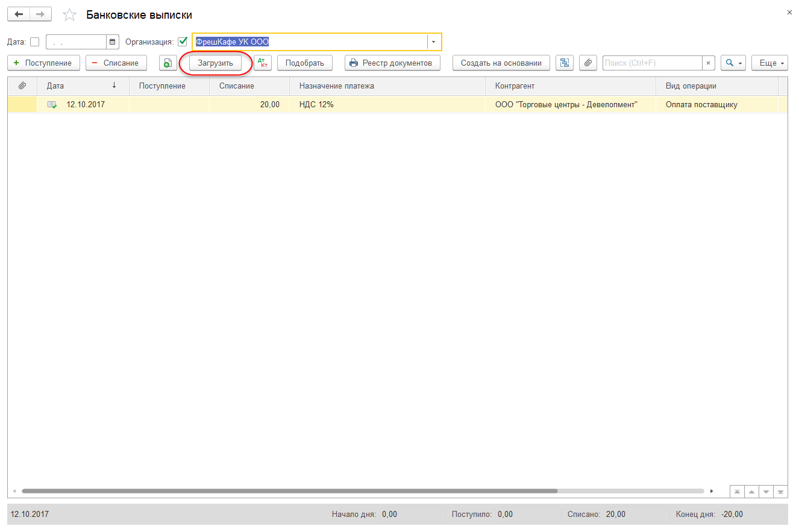
Task: Click the Оплата поставщику operation cell
Action: point(717,105)
